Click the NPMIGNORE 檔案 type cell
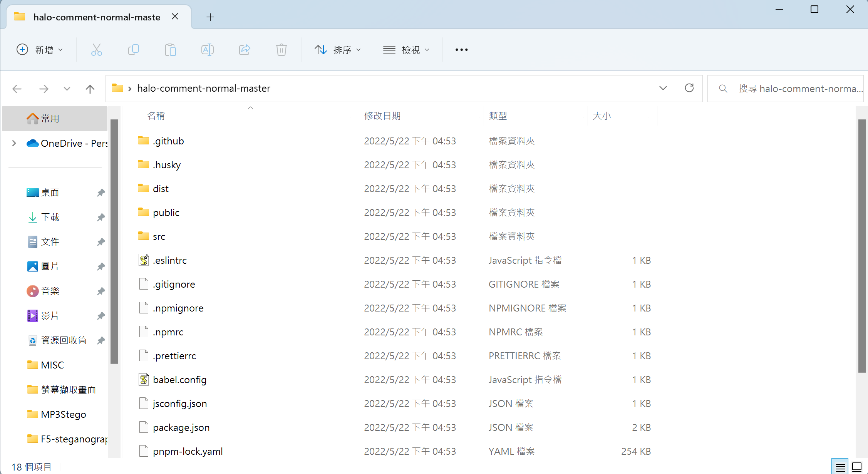868x474 pixels. coord(527,308)
